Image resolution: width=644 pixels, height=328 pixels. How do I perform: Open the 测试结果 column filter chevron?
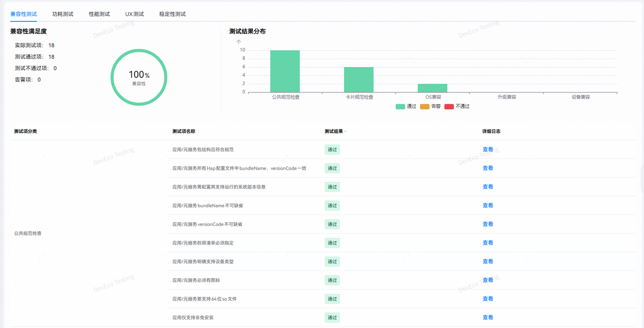(346, 132)
